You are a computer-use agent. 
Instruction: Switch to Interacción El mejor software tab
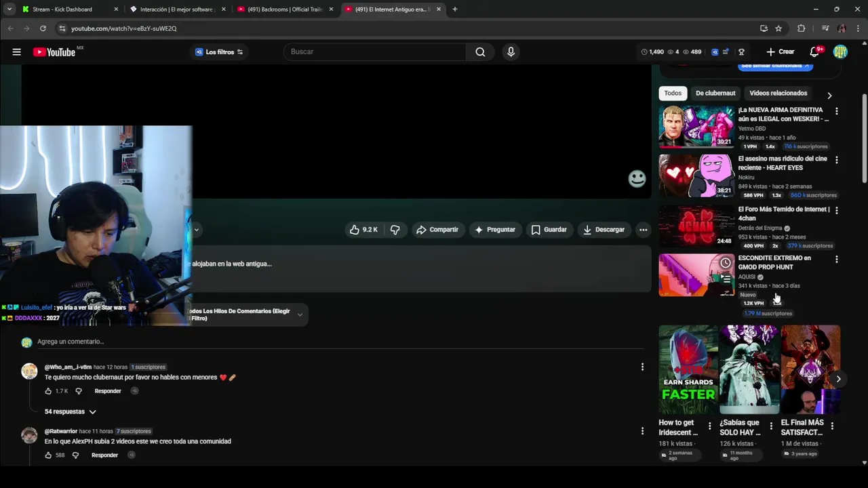point(178,9)
